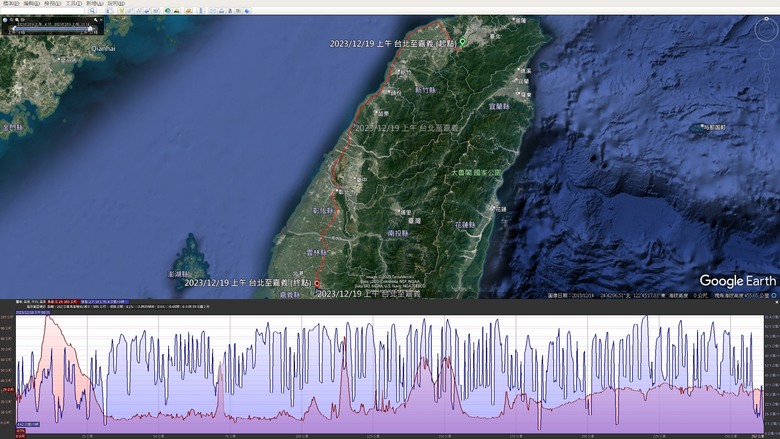Click the 花蓮縣 map label
The height and width of the screenshot is (439, 780).
[x=465, y=225]
